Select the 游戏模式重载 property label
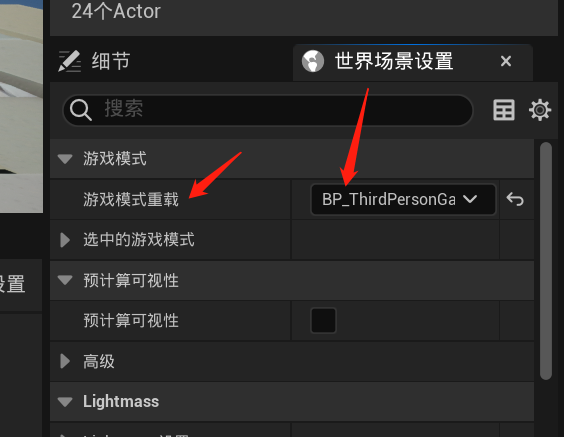 tap(131, 199)
